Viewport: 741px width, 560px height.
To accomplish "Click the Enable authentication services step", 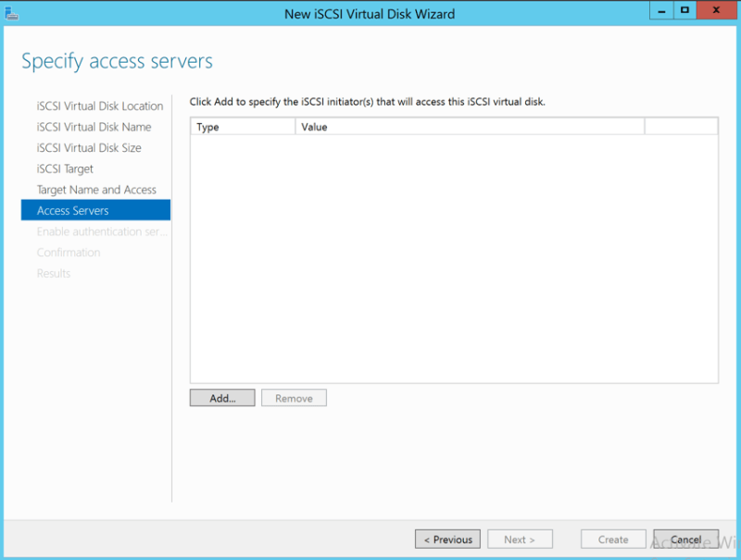I will (102, 231).
